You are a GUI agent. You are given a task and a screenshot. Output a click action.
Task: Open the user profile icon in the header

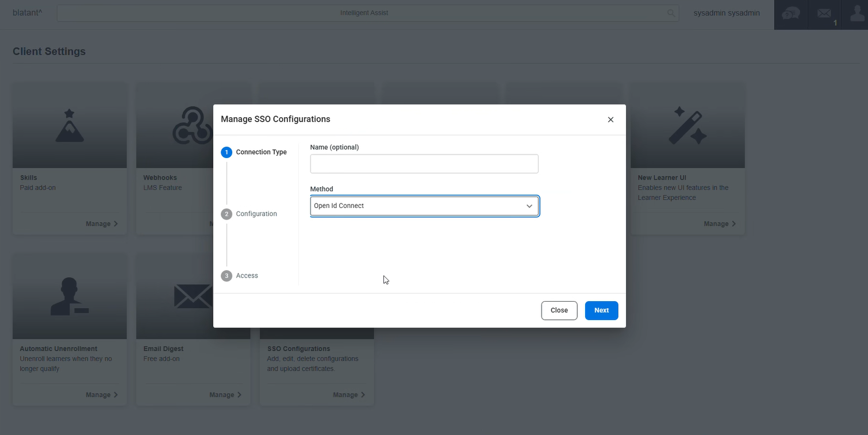[857, 14]
